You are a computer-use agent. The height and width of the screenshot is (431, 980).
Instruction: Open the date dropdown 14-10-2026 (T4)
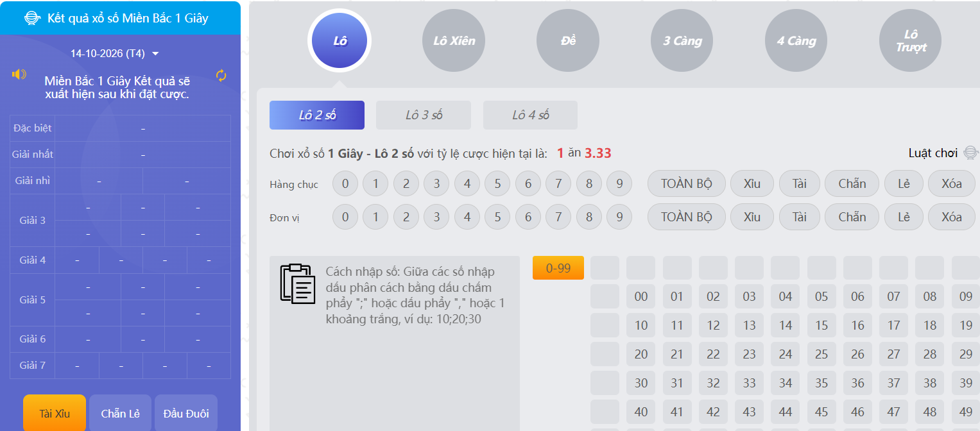(x=115, y=53)
